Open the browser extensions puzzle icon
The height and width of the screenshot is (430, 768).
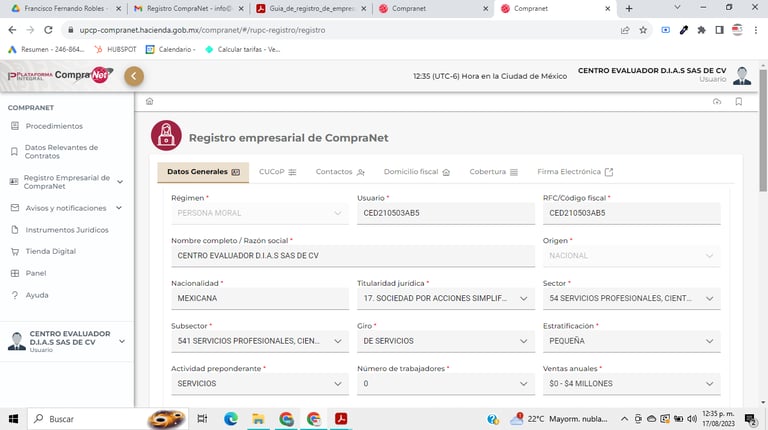(x=701, y=30)
